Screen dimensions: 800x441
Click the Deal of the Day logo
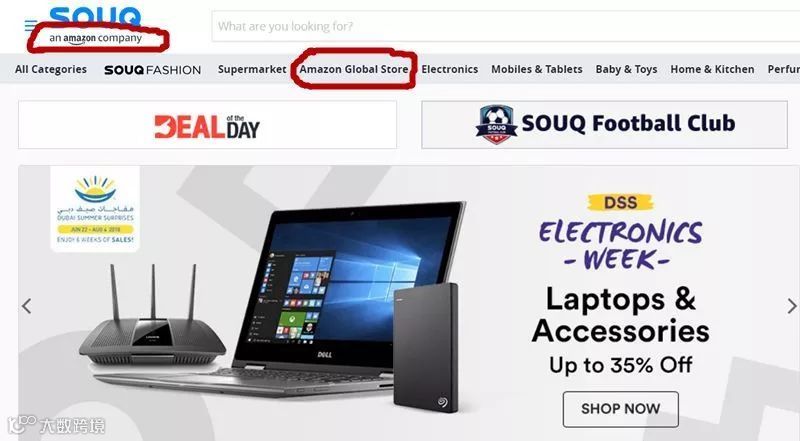click(207, 126)
